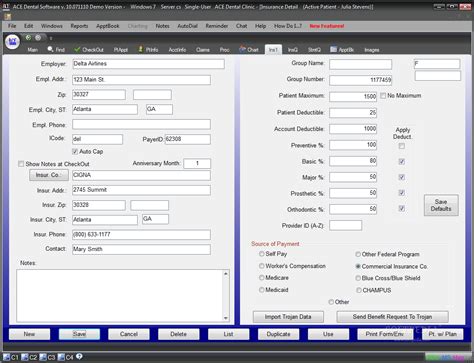Click the Insur. Phone field
Image resolution: width=474 pixels, height=363 pixels.
[x=141, y=235]
